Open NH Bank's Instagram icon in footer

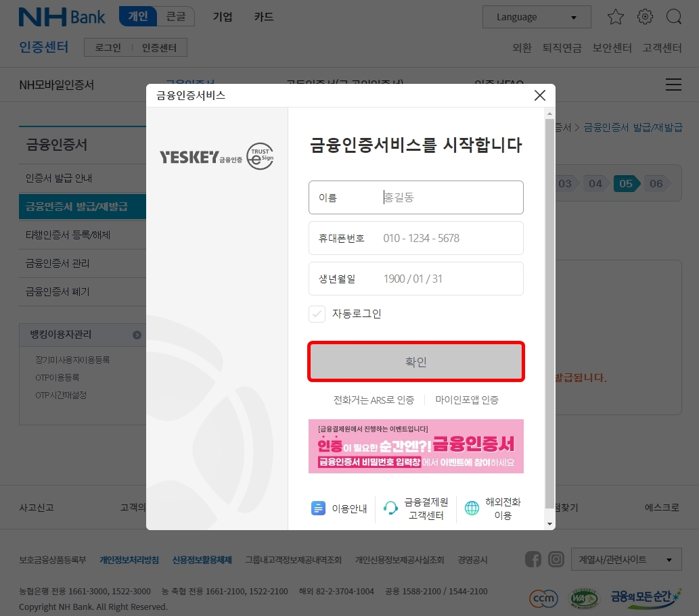[x=556, y=559]
